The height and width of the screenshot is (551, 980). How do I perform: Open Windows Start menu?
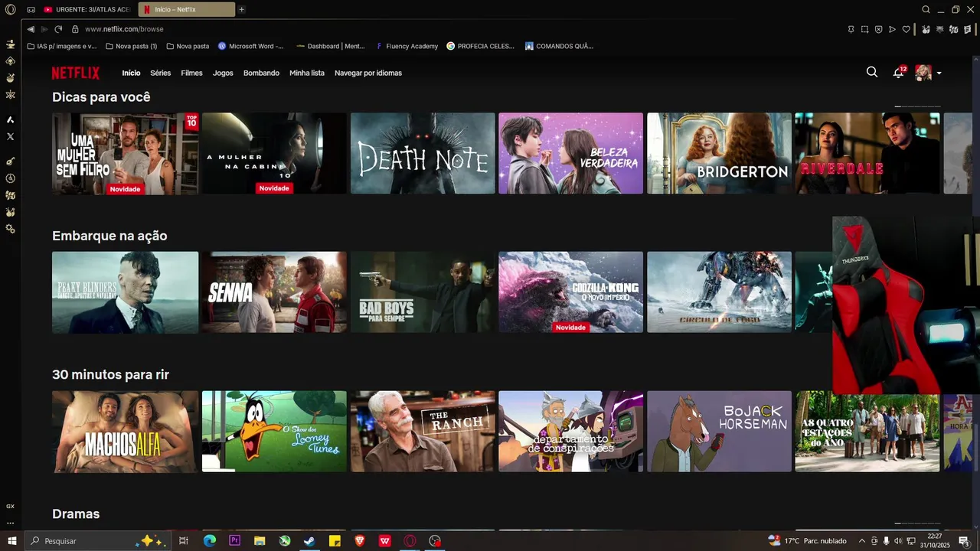click(x=12, y=541)
